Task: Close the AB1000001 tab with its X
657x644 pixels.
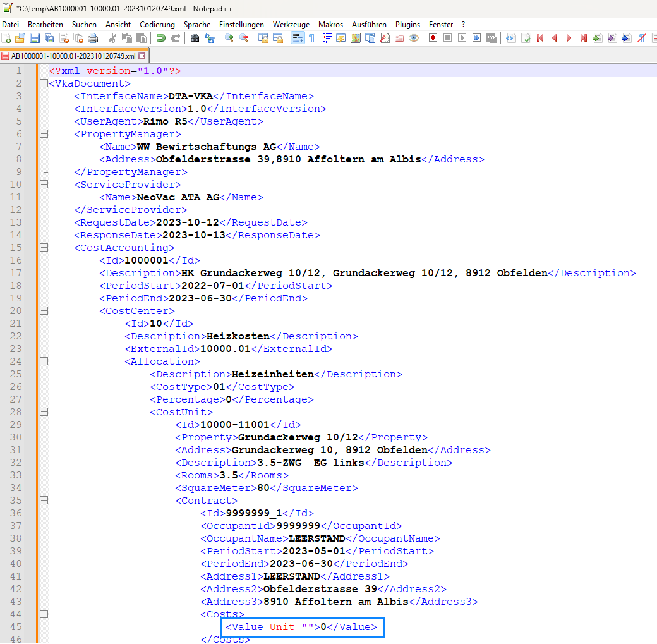Action: tap(142, 56)
